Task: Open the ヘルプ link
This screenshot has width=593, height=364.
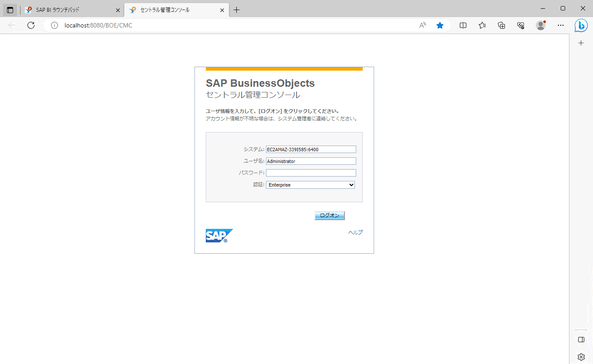Action: 355,232
